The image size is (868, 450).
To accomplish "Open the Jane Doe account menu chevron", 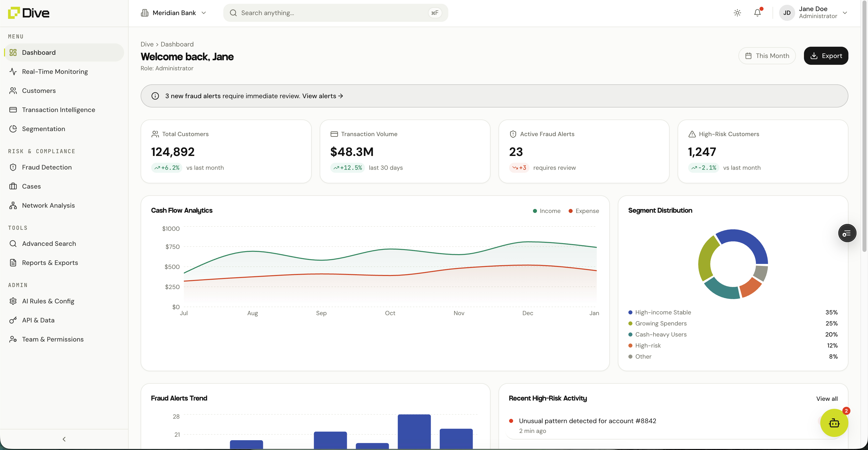I will click(x=845, y=13).
